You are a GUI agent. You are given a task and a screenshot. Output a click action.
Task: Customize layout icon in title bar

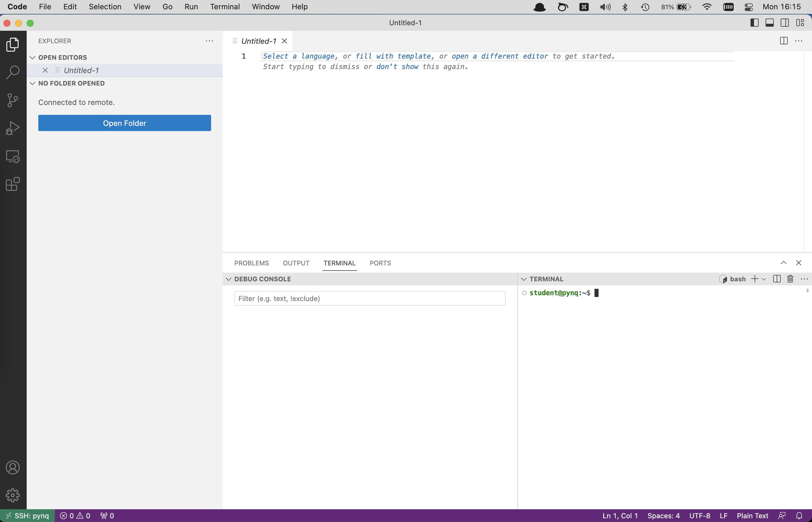click(x=800, y=23)
